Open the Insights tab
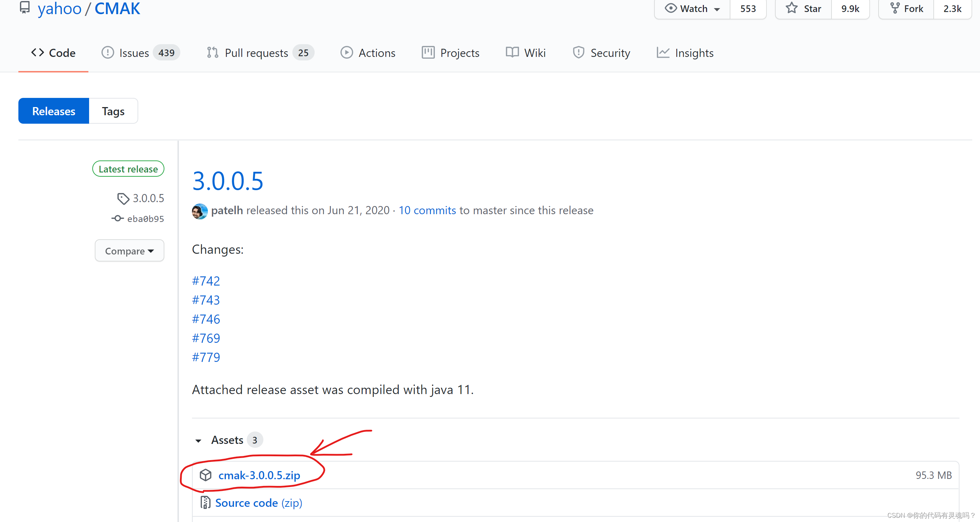The width and height of the screenshot is (980, 522). tap(685, 53)
